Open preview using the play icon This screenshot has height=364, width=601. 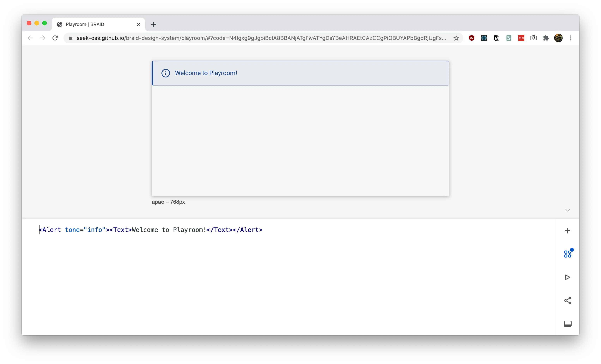click(x=567, y=277)
